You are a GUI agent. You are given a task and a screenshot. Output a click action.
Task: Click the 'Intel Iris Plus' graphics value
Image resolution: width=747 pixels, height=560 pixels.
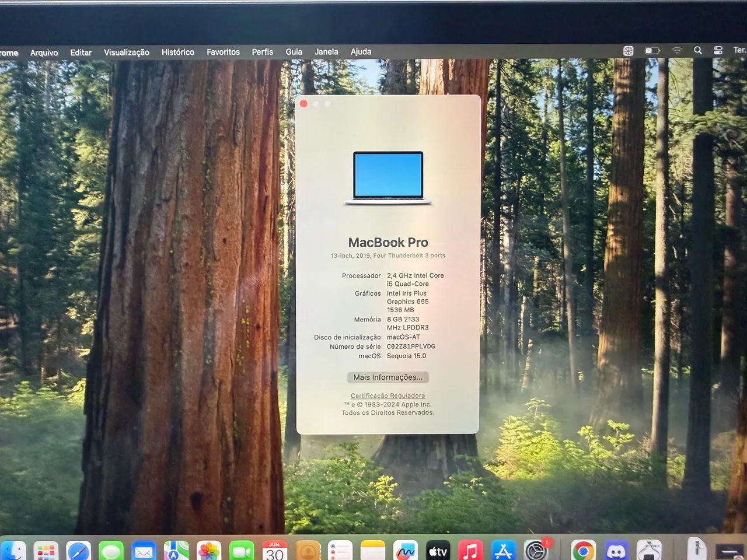pos(407,293)
